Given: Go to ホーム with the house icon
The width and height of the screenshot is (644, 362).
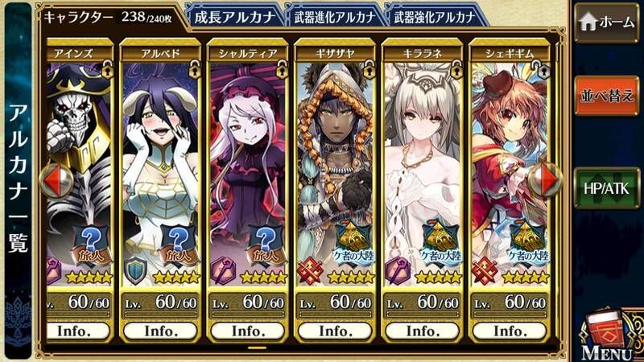Looking at the screenshot, I should coord(607,22).
